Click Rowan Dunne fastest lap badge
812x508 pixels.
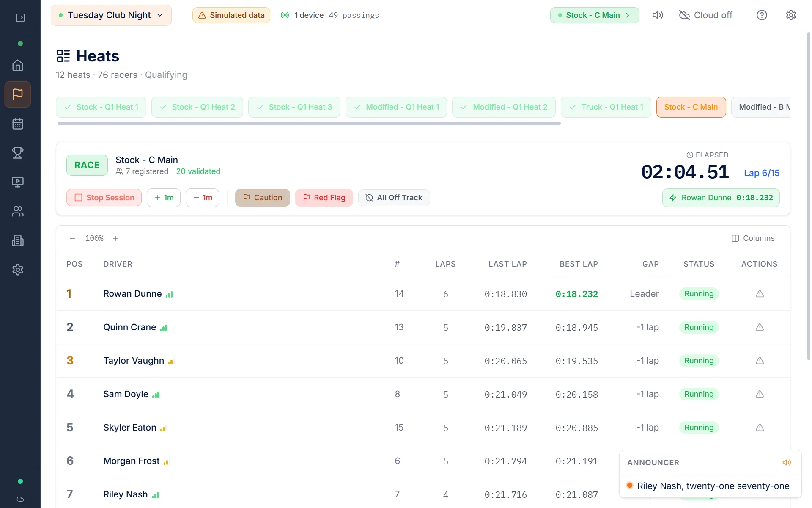coord(721,198)
